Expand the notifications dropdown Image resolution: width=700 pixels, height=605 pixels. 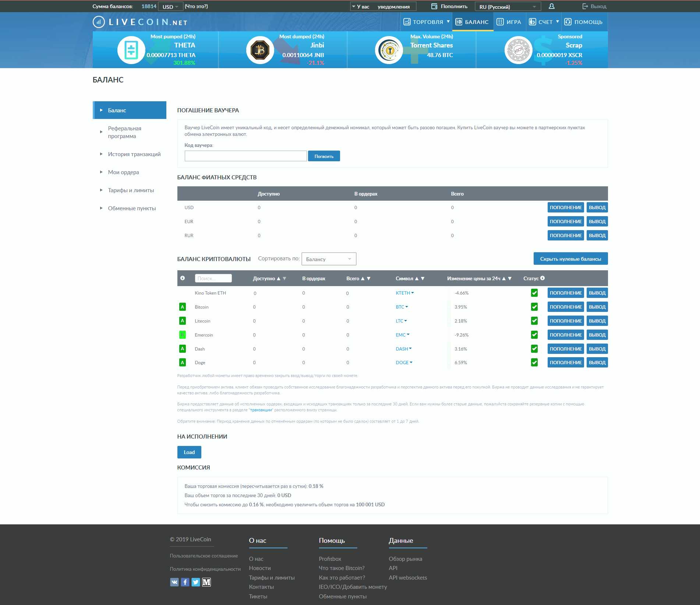coord(383,7)
